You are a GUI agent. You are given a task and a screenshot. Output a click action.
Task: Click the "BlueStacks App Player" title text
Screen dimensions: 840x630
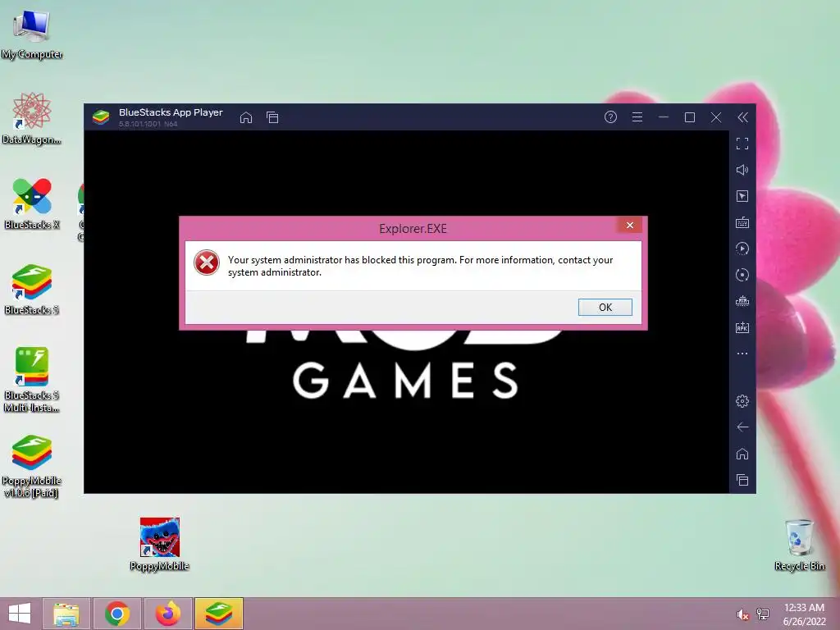(171, 112)
